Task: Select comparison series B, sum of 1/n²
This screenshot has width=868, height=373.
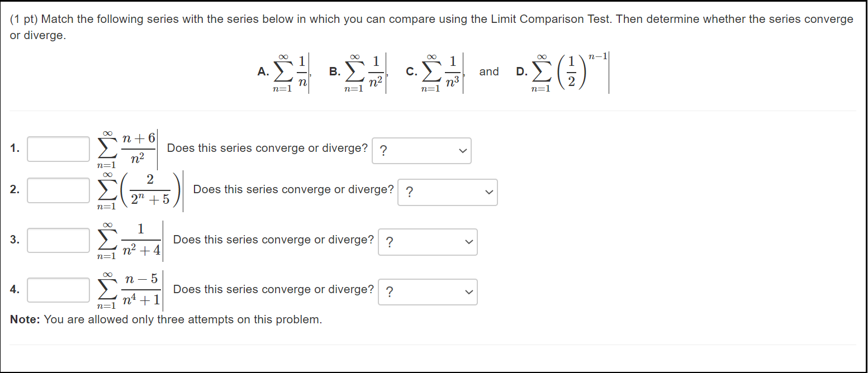Action: tap(358, 72)
